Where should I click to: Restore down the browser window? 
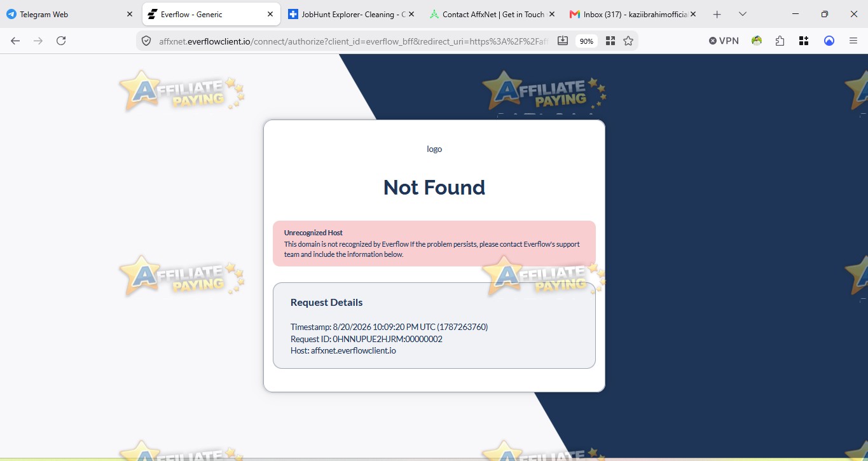point(825,14)
